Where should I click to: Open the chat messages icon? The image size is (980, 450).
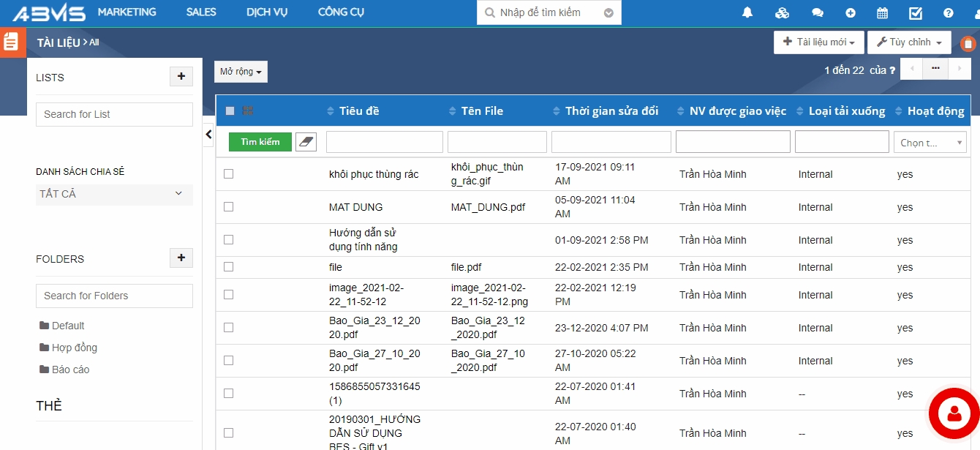point(818,12)
